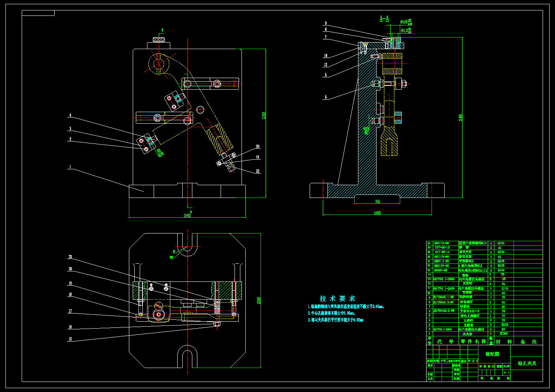
Task: Click technical requirement line ending '0.05mm'
Action: (x=332, y=313)
